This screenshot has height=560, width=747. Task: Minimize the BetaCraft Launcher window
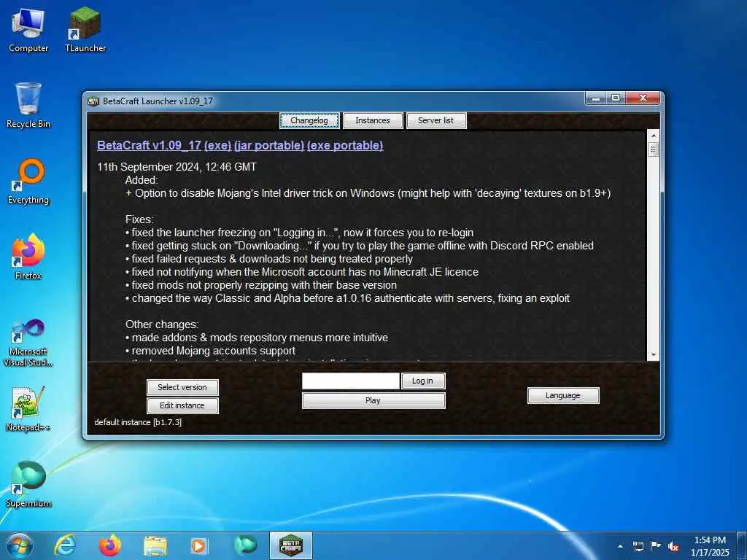[595, 98]
